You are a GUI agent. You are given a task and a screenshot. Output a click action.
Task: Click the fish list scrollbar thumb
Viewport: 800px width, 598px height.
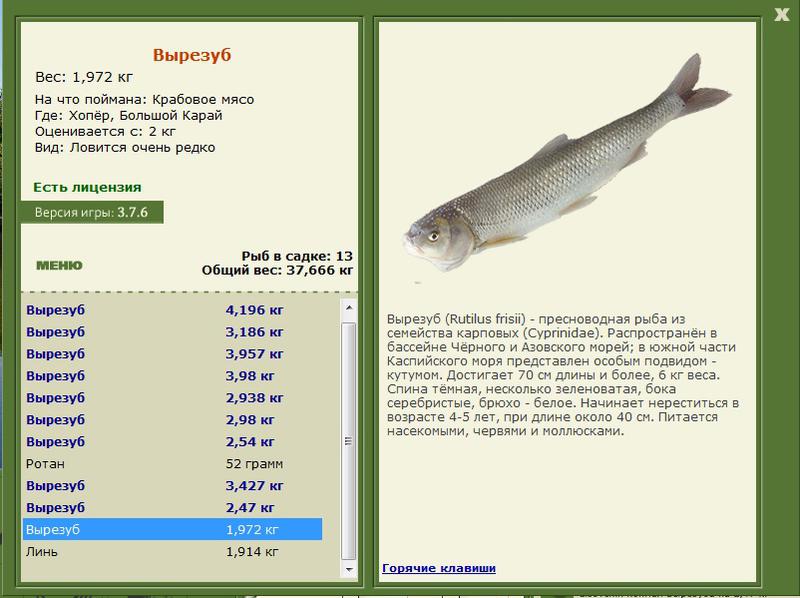(x=349, y=441)
